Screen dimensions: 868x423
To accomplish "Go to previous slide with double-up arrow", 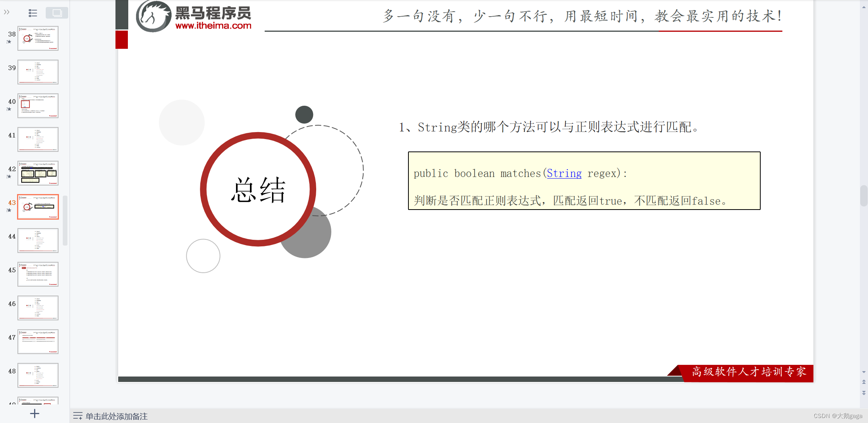I will pos(864,382).
